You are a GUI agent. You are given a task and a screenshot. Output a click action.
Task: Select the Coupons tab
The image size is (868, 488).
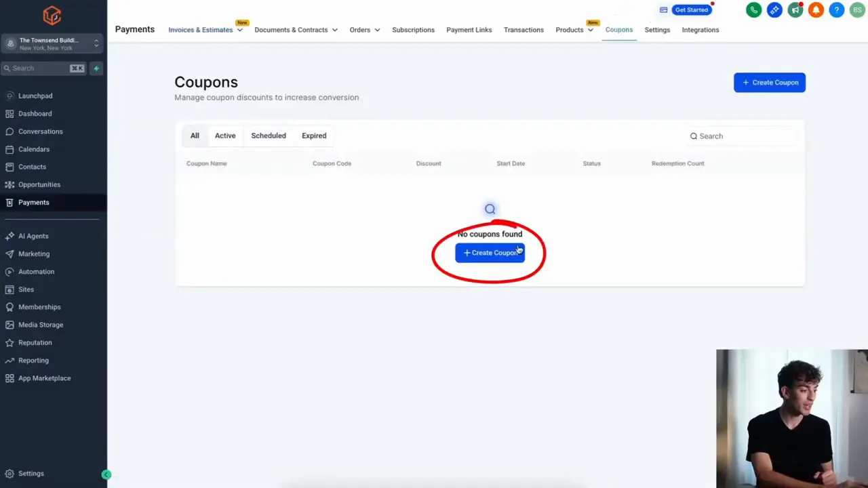pos(619,30)
